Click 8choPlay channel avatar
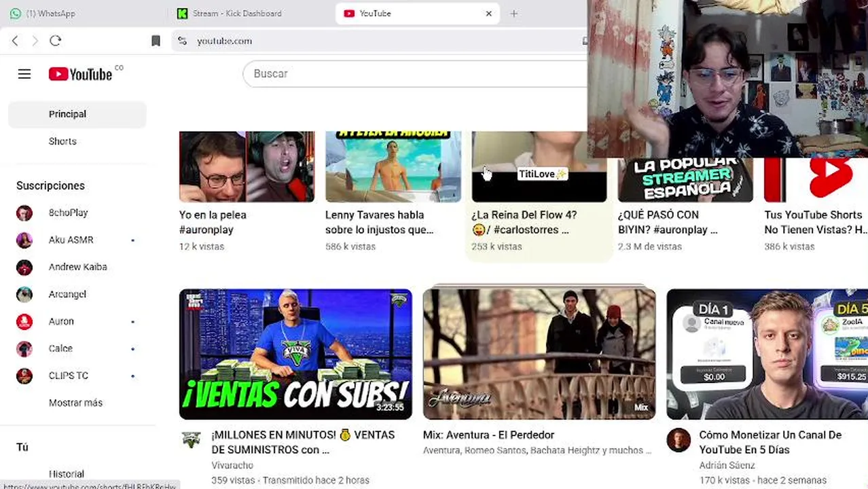Viewport: 868px width, 489px height. click(x=24, y=213)
